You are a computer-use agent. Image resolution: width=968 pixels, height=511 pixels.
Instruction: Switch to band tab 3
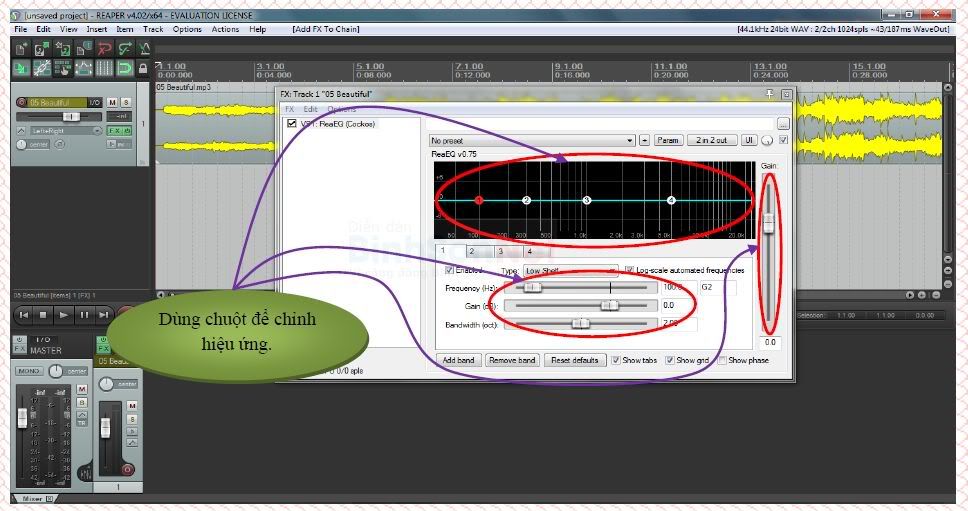tap(500, 251)
